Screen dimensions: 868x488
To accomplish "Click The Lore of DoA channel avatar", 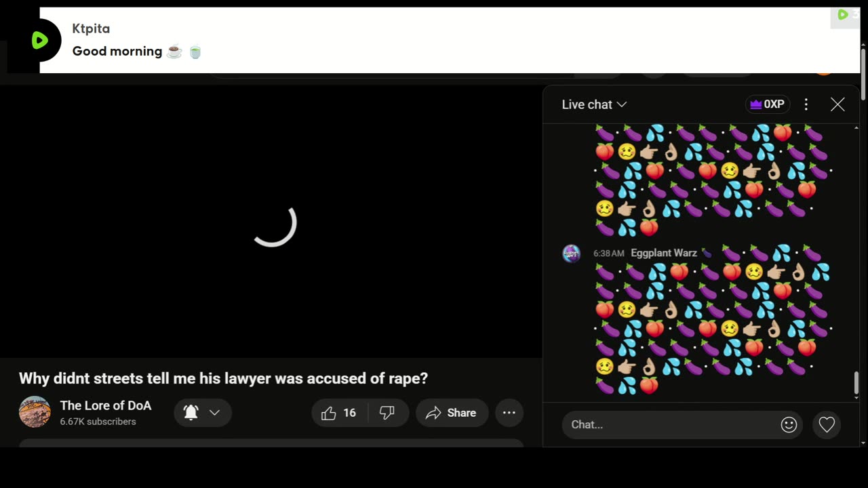I will 35,412.
